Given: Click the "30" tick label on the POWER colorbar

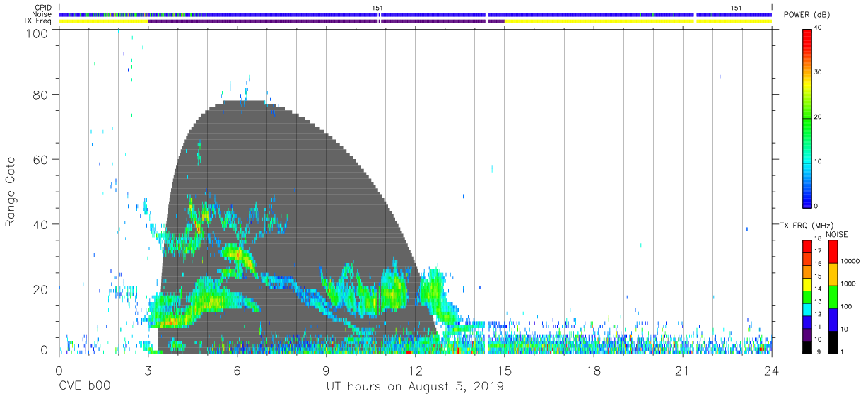Looking at the screenshot, I should tap(818, 72).
